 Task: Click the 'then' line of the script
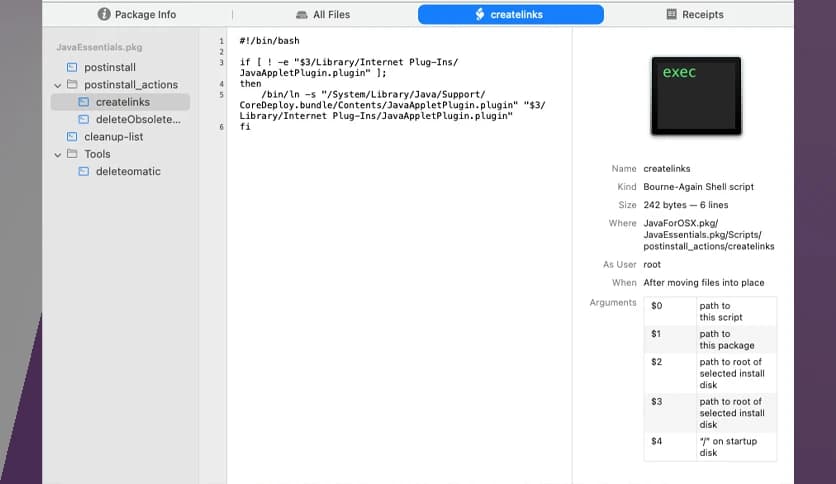pyautogui.click(x=250, y=84)
